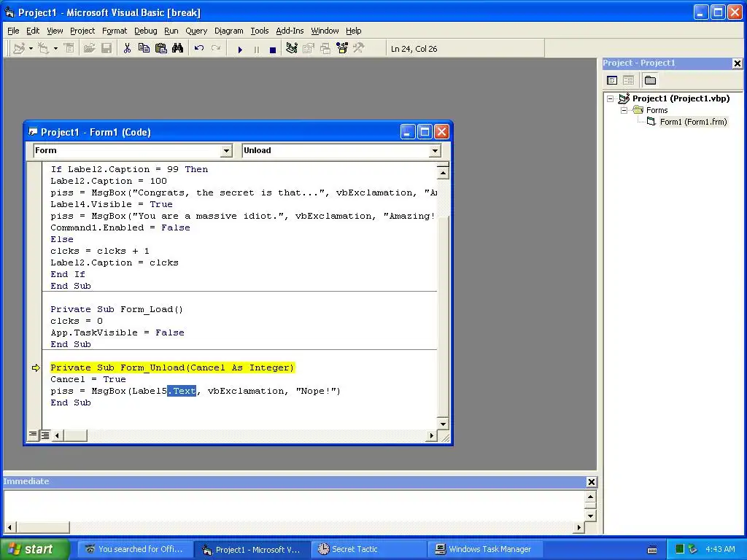Click code window vertical scrollbar up arrow
Image resolution: width=747 pixels, height=560 pixels.
[443, 173]
